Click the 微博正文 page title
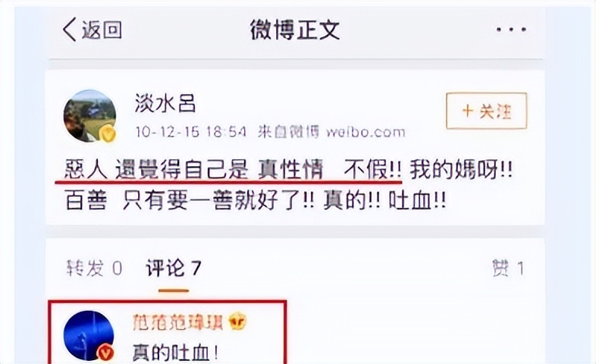The height and width of the screenshot is (364, 596). click(x=294, y=30)
